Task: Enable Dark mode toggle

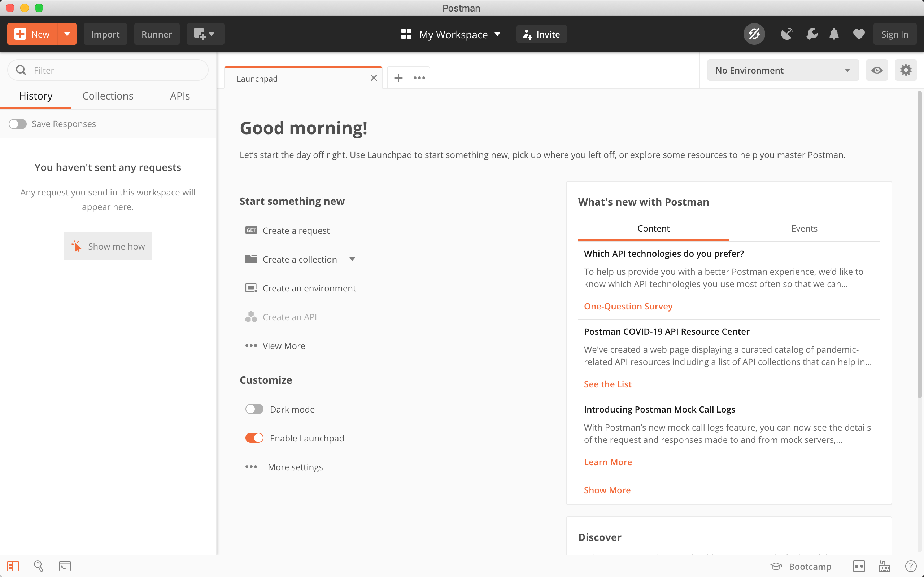Action: pos(254,409)
